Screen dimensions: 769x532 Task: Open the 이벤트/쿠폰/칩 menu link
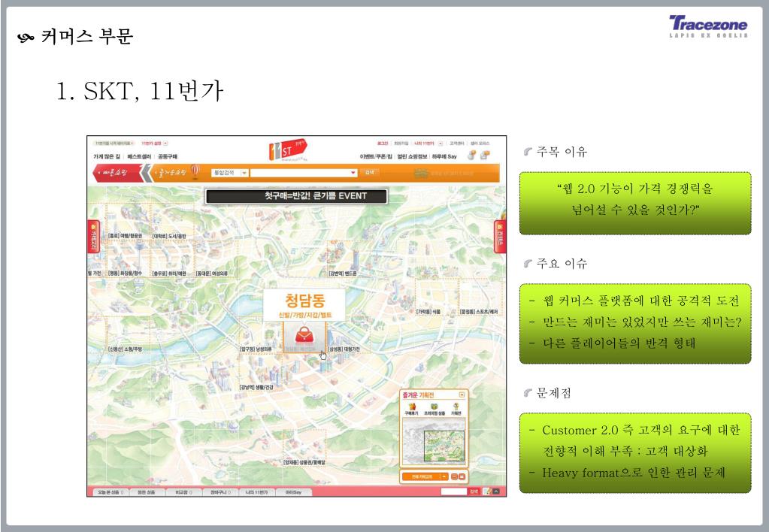tap(376, 156)
